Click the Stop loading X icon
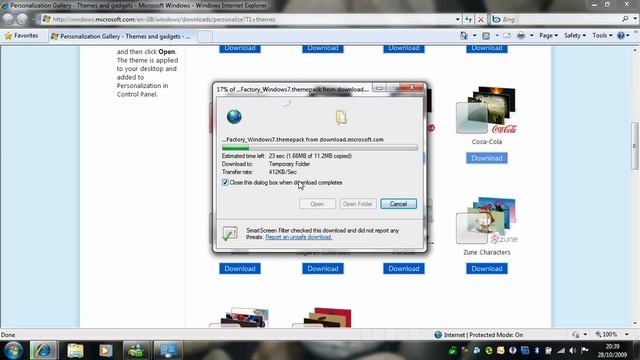 coord(481,19)
